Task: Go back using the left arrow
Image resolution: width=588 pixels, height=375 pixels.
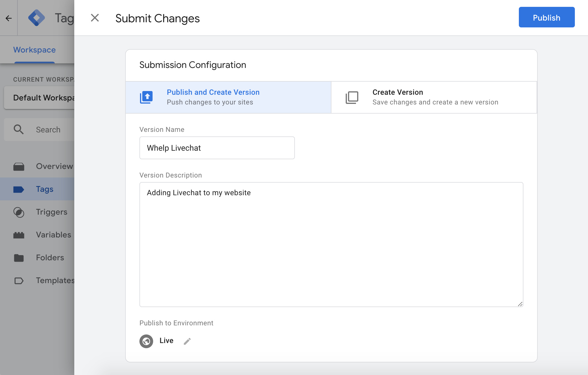Action: click(9, 18)
